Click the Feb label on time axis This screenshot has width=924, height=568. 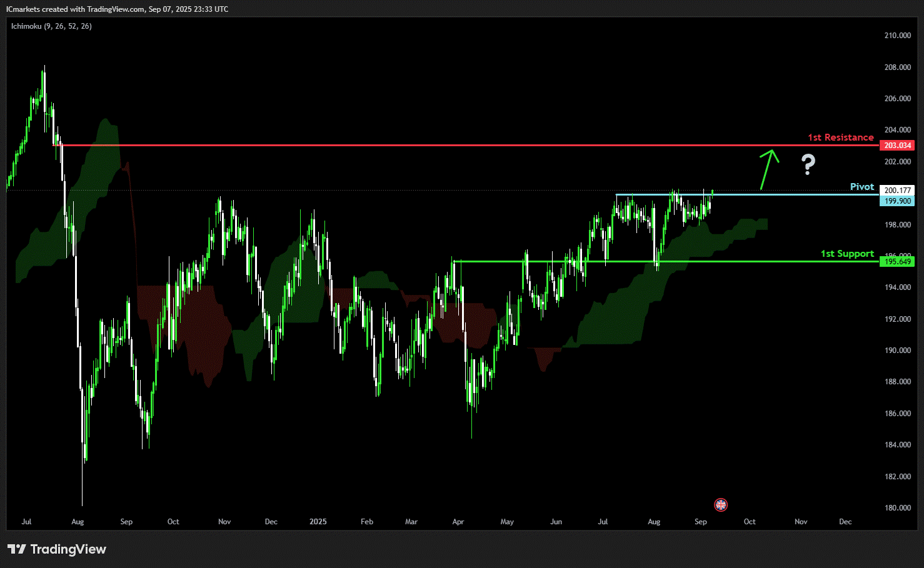(367, 522)
